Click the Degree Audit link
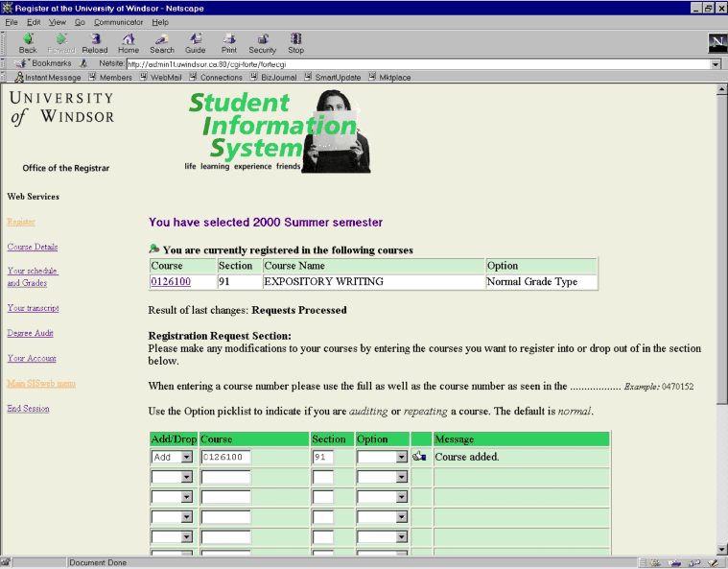Screen dimensions: 728x569 (x=31, y=333)
